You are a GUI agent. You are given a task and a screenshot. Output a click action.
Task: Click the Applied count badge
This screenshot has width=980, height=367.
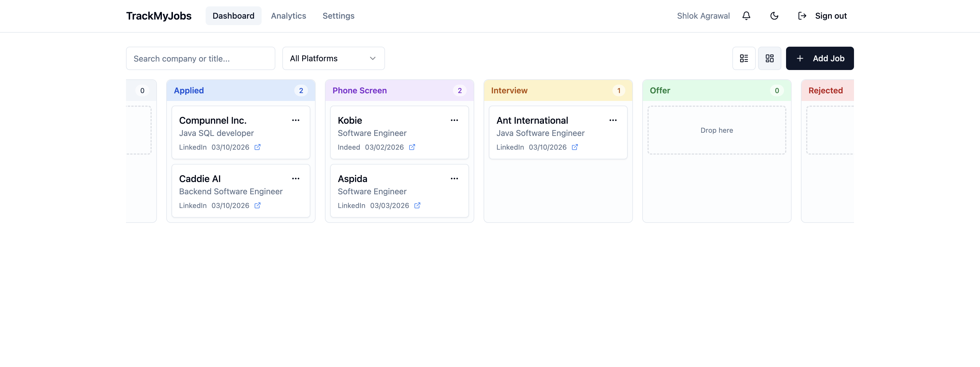click(x=301, y=90)
